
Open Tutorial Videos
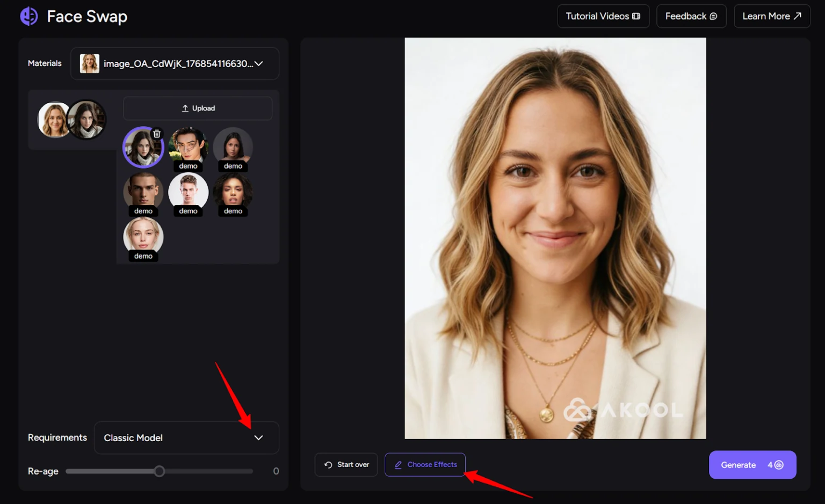[x=603, y=16]
